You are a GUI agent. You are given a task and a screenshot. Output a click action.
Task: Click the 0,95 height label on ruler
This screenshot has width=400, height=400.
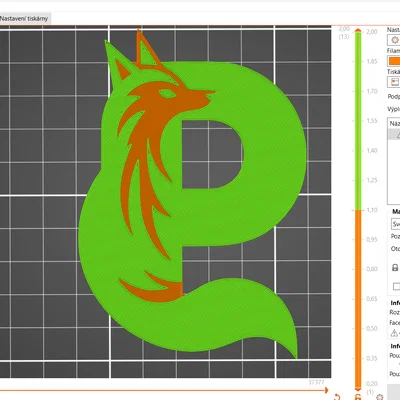tap(372, 239)
